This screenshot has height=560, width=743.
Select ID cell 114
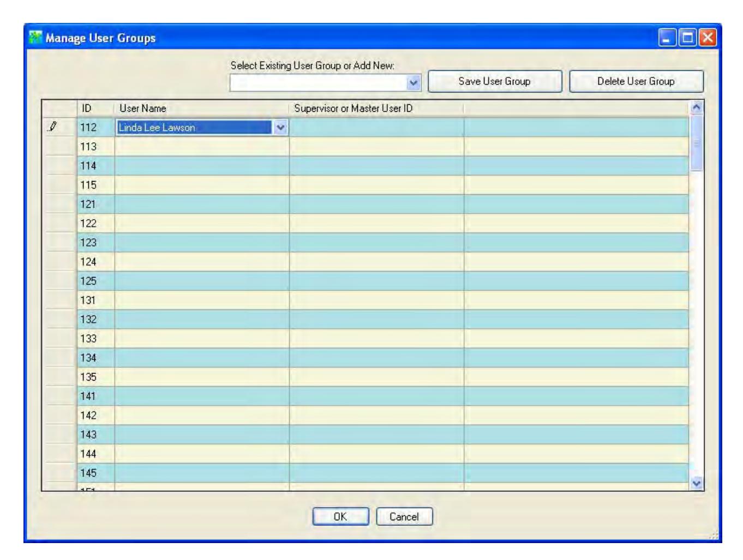coord(95,166)
